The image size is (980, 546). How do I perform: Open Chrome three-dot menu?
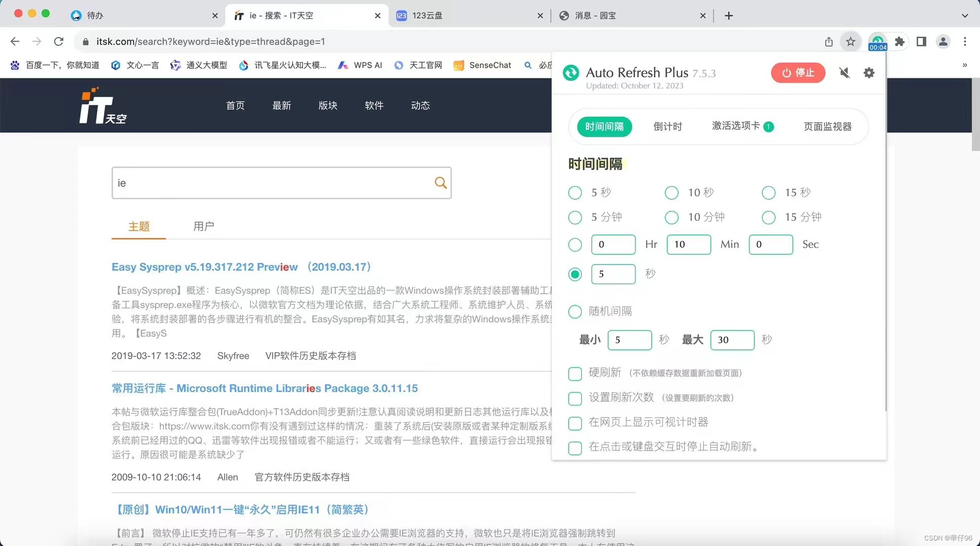pyautogui.click(x=965, y=41)
